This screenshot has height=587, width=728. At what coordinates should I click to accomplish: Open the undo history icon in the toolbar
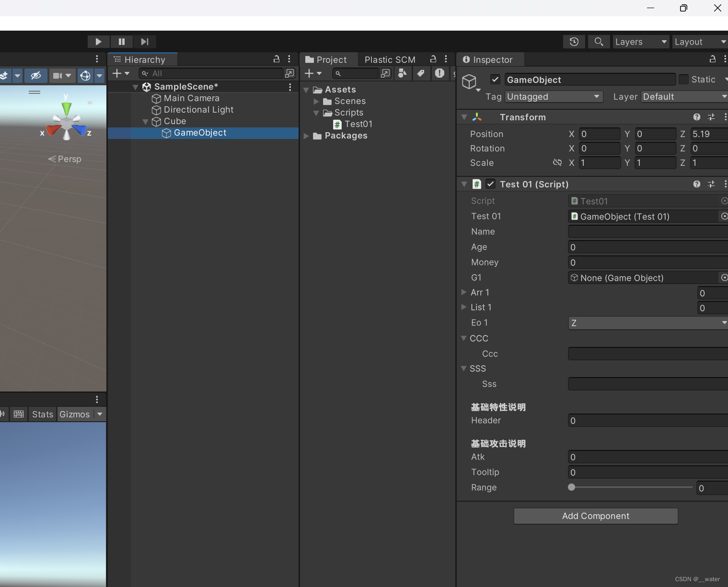click(574, 42)
